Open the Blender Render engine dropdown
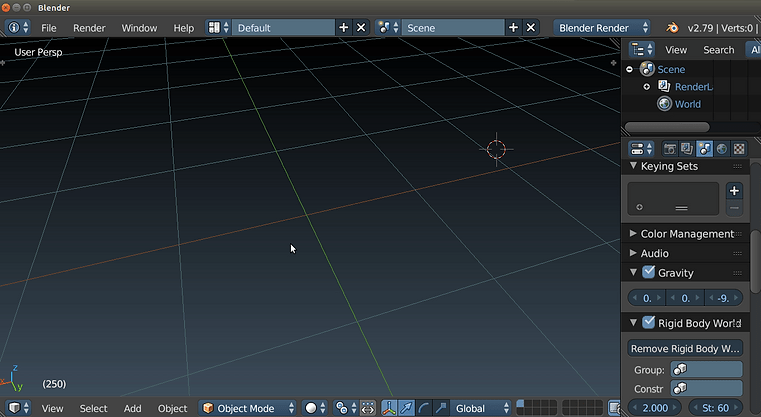Image resolution: width=761 pixels, height=417 pixels. point(602,28)
